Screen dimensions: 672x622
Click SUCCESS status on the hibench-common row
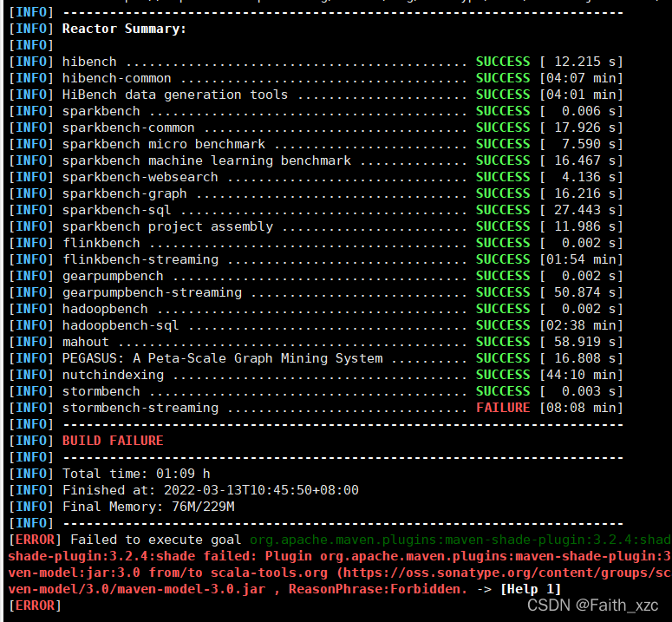503,78
